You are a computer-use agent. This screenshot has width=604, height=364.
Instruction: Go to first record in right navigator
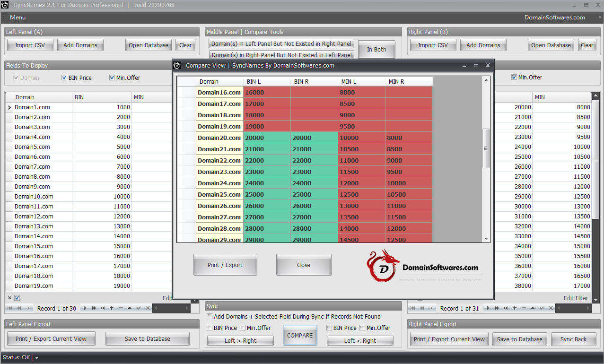point(413,308)
